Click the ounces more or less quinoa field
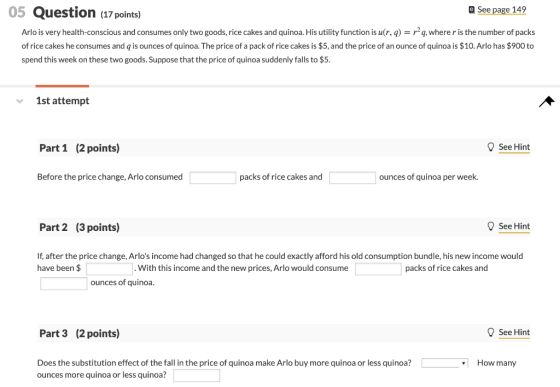 tap(196, 376)
